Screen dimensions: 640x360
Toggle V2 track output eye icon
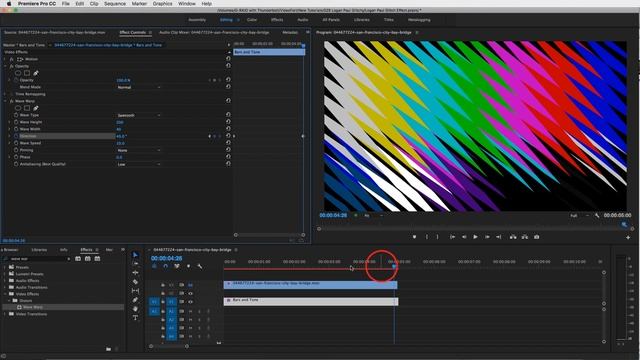(x=190, y=293)
